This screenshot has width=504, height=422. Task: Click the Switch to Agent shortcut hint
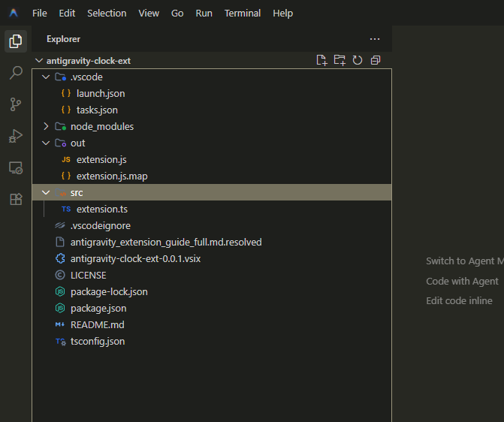coord(465,261)
